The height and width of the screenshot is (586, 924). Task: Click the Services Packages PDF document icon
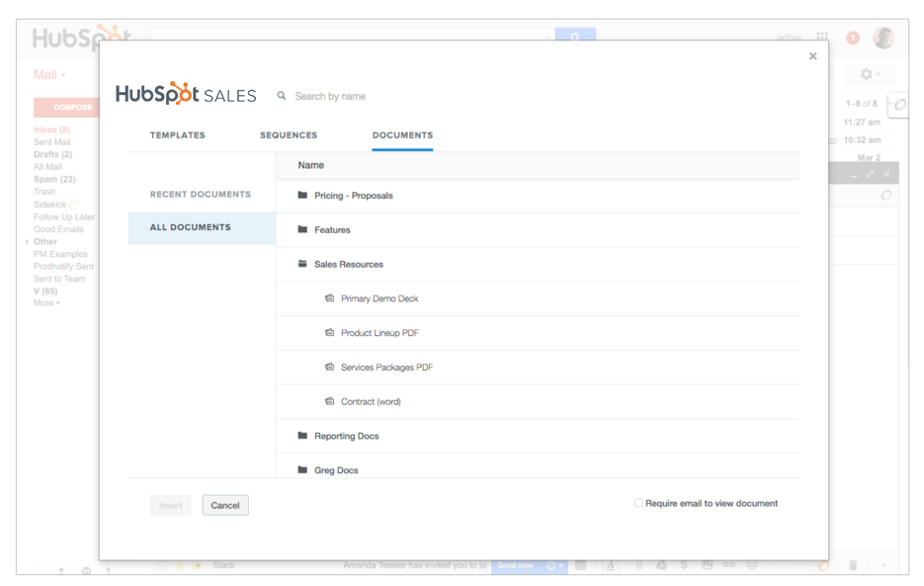329,367
